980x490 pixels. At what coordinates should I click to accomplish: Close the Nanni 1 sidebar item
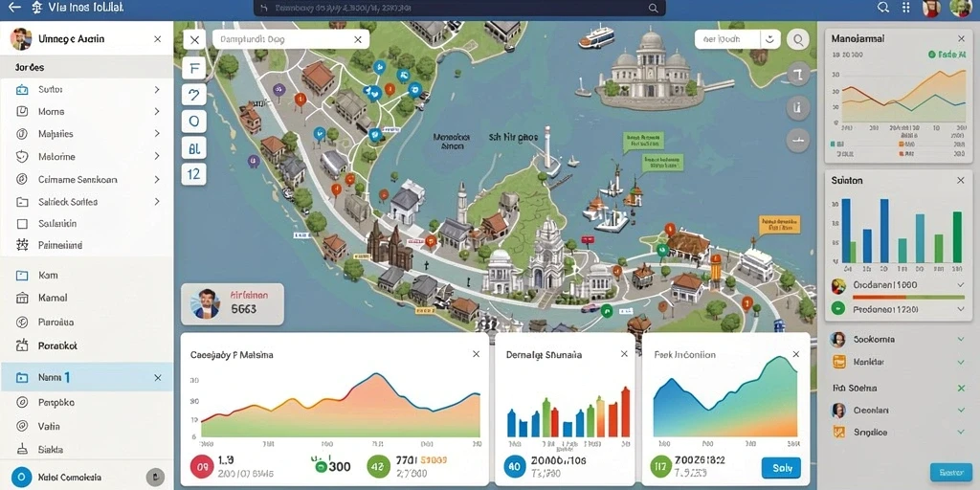158,377
